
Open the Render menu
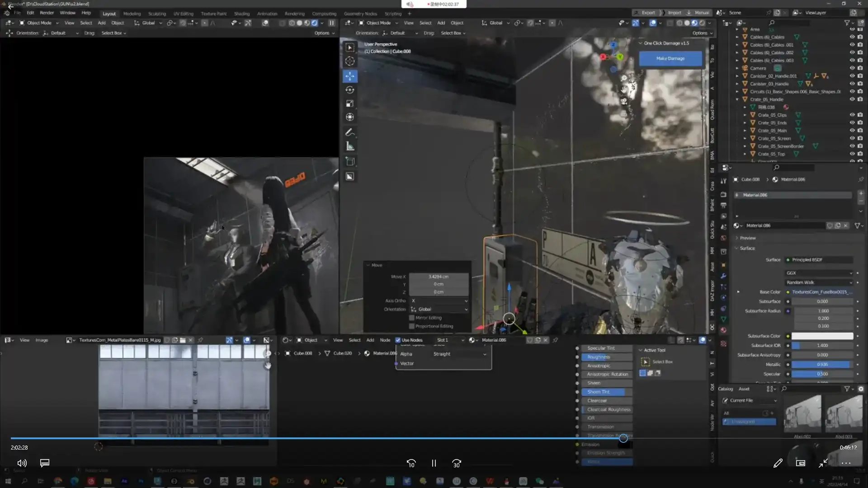click(x=47, y=13)
